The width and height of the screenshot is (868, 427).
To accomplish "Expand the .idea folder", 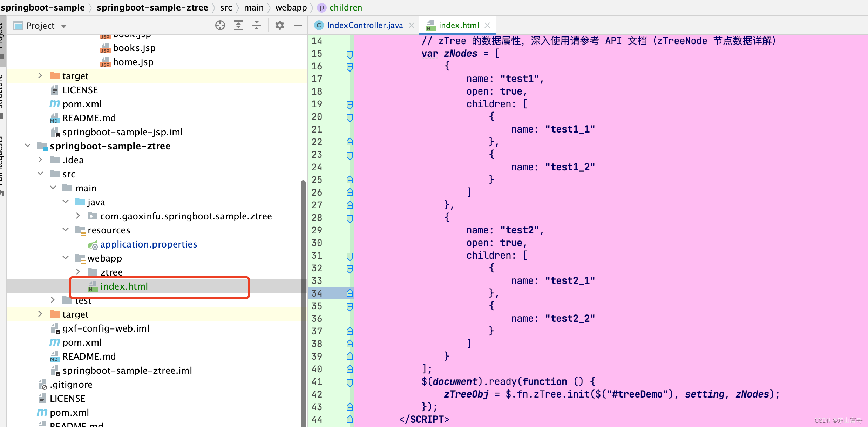I will (x=40, y=160).
